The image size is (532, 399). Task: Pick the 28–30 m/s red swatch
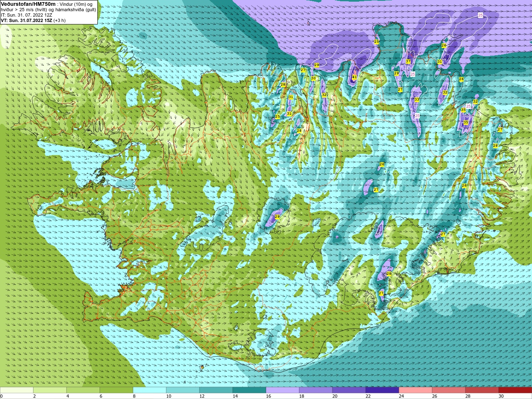(482, 390)
